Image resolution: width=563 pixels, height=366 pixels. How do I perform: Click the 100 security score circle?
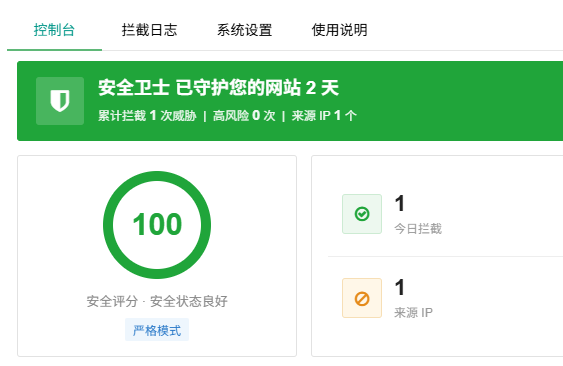point(157,225)
